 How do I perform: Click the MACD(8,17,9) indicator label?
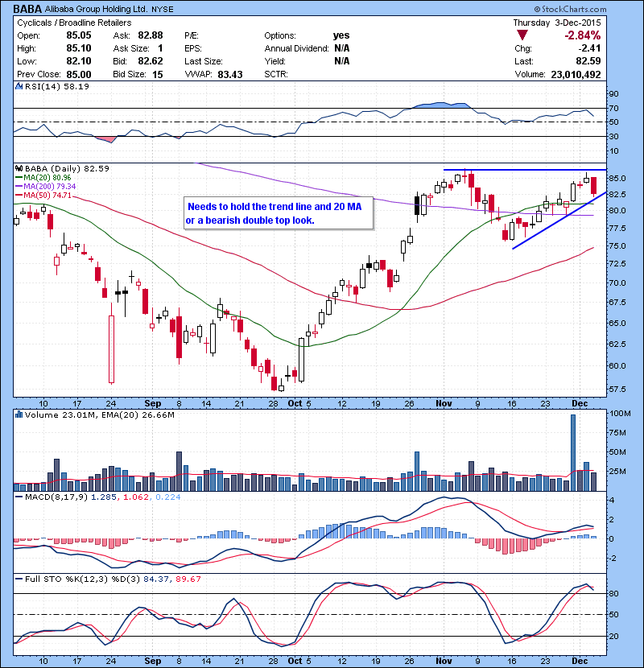pos(56,497)
